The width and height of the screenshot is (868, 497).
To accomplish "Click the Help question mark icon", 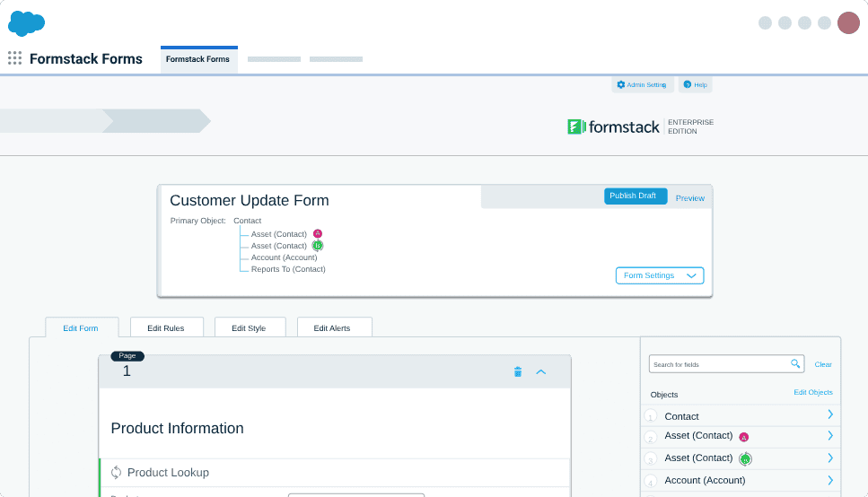I will pos(687,84).
